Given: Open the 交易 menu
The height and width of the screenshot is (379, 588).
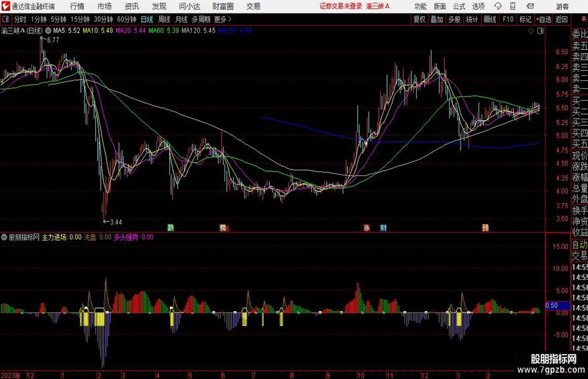Looking at the screenshot, I should tap(253, 6).
